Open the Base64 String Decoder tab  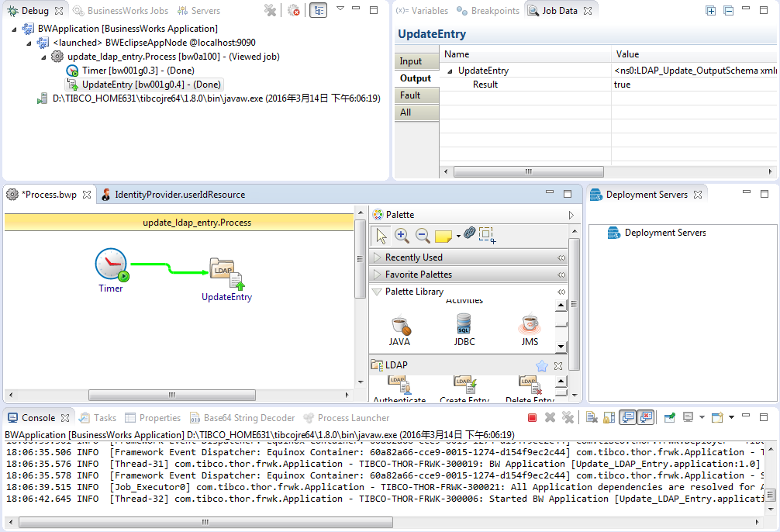tap(243, 418)
